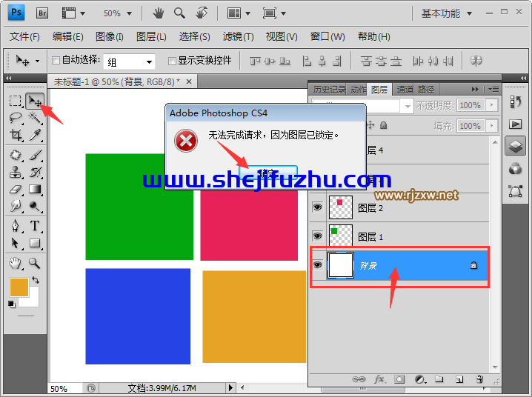Viewport: 532px width, 397px height.
Task: Click the Rotate View tool in application bar
Action: coord(202,13)
